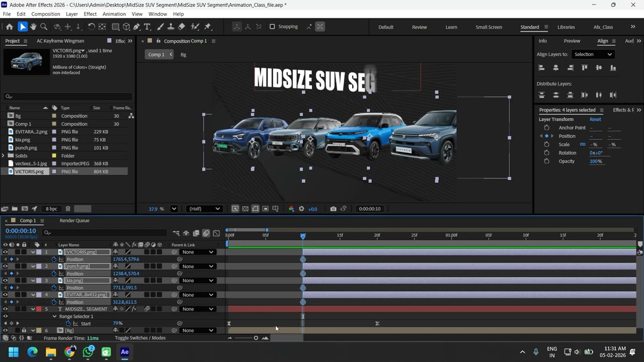Collapse the Range Selector 1 group
The image size is (644, 362).
(x=55, y=316)
